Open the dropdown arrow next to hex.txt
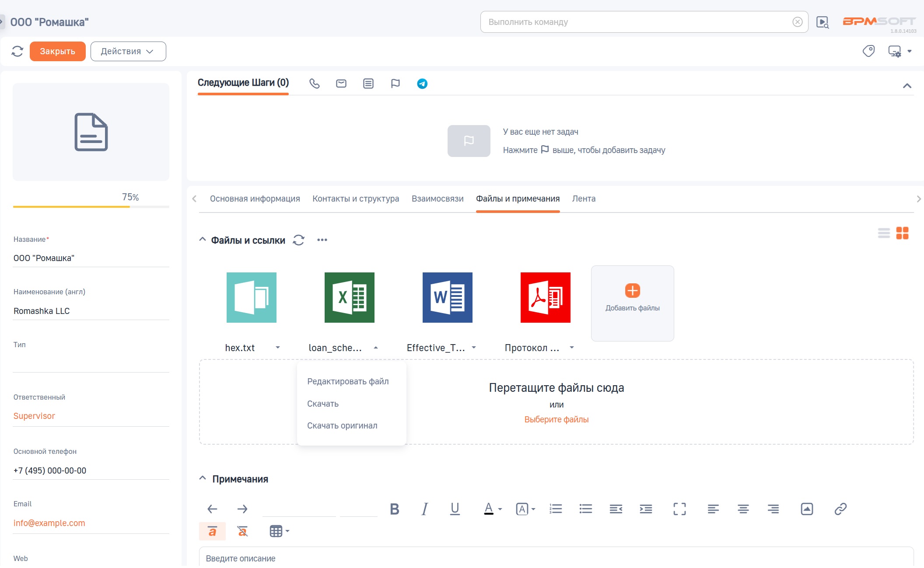The height and width of the screenshot is (568, 924). [x=278, y=348]
